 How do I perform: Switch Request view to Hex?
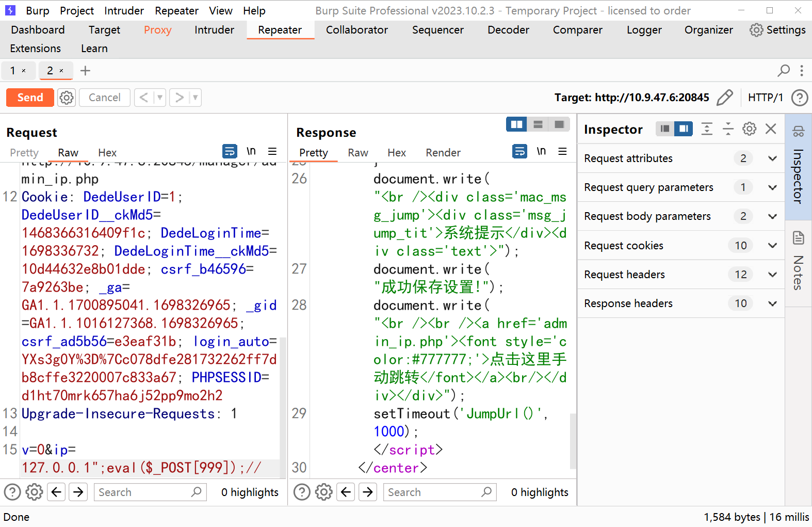tap(107, 153)
